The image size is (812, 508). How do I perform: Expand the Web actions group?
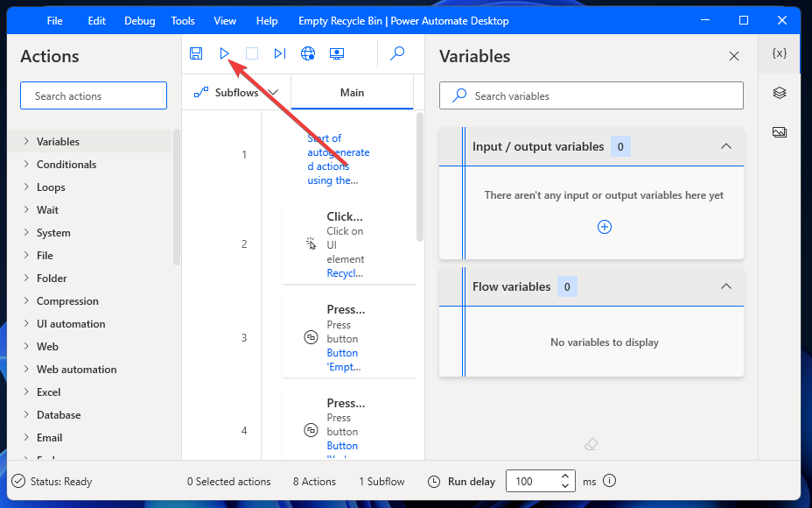point(26,346)
